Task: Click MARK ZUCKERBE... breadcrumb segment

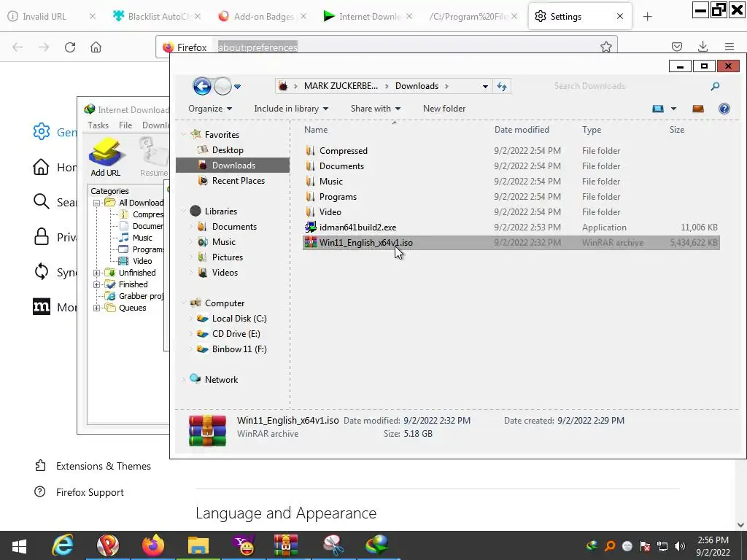Action: tap(341, 86)
